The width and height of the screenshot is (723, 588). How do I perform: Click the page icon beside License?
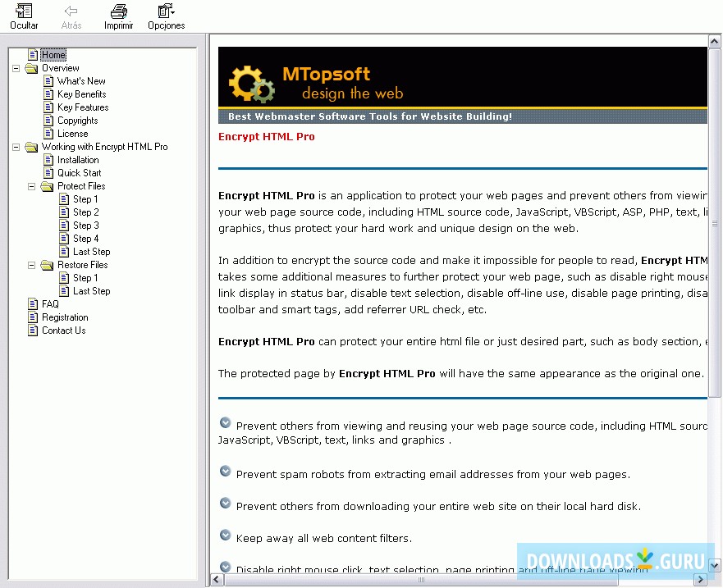coord(48,134)
